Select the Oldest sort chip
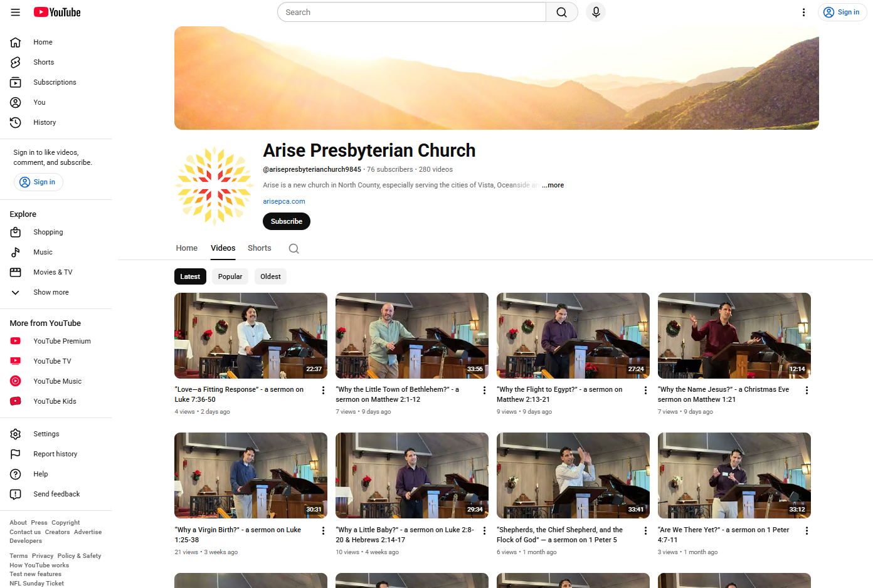This screenshot has height=588, width=873. pos(270,276)
